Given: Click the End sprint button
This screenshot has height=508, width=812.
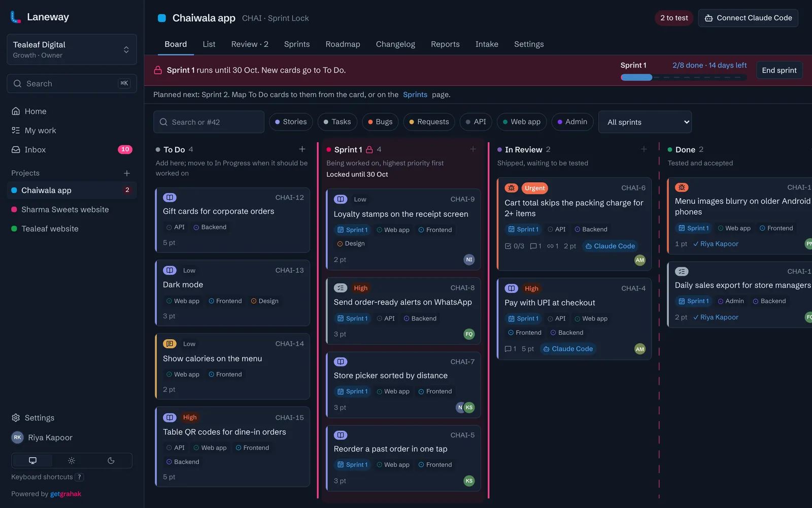Looking at the screenshot, I should click(x=779, y=70).
